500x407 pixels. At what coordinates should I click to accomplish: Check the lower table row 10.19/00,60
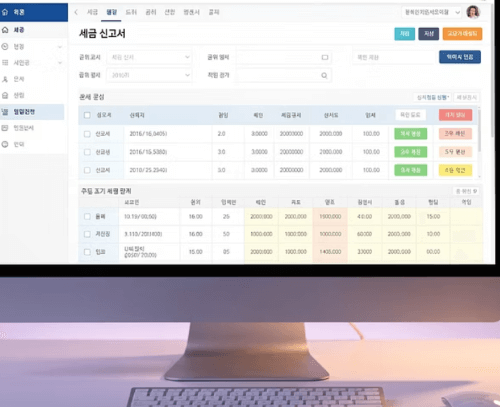point(87,217)
